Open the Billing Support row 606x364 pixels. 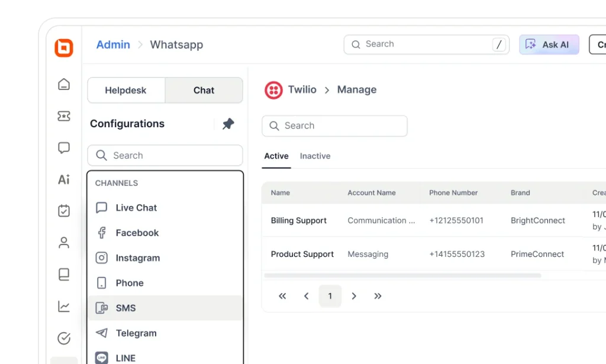click(x=434, y=220)
